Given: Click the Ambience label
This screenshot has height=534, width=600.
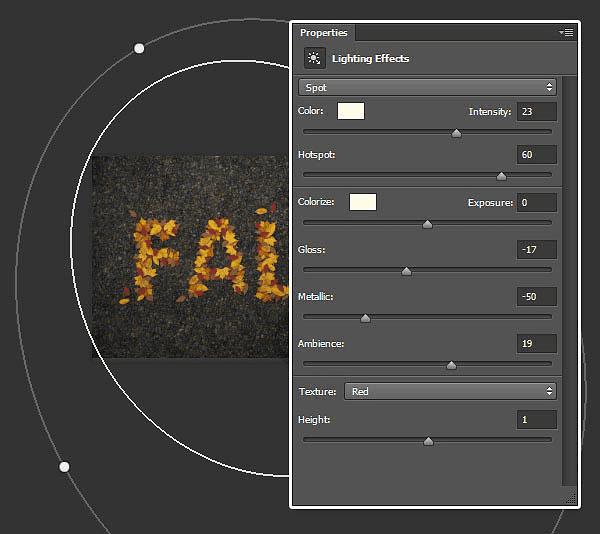Looking at the screenshot, I should (321, 344).
